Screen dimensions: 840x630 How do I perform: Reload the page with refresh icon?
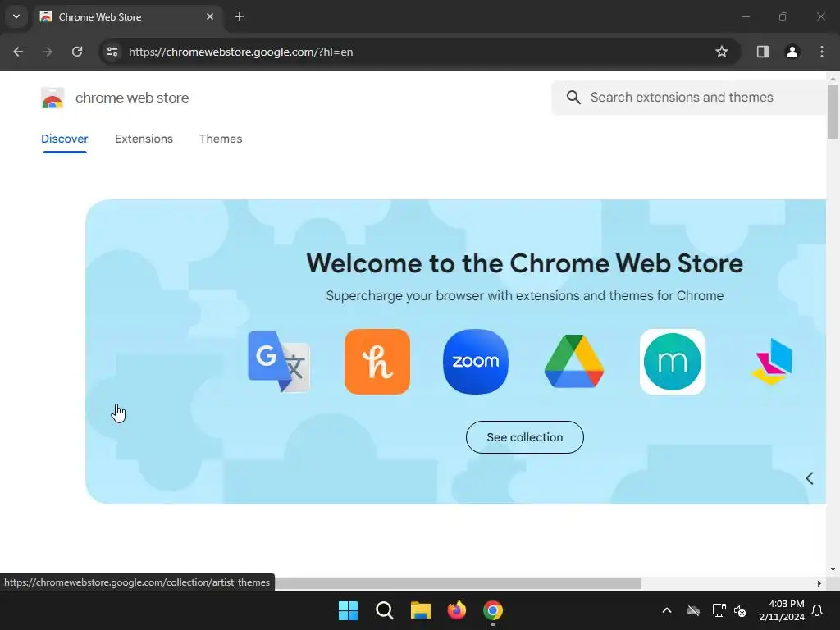coord(77,52)
